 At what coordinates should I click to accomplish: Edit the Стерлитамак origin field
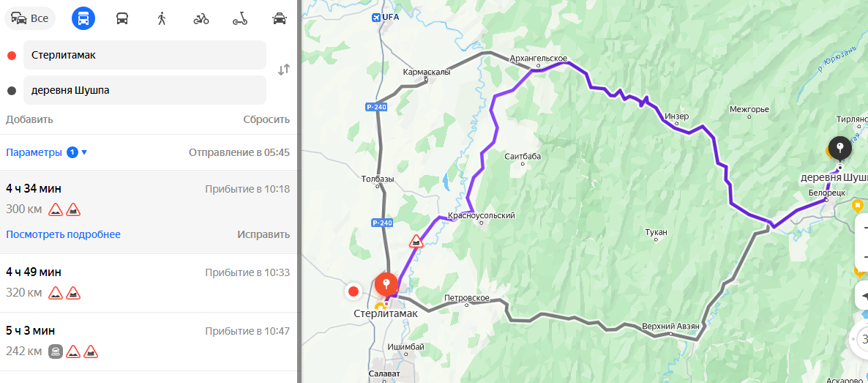(x=144, y=55)
